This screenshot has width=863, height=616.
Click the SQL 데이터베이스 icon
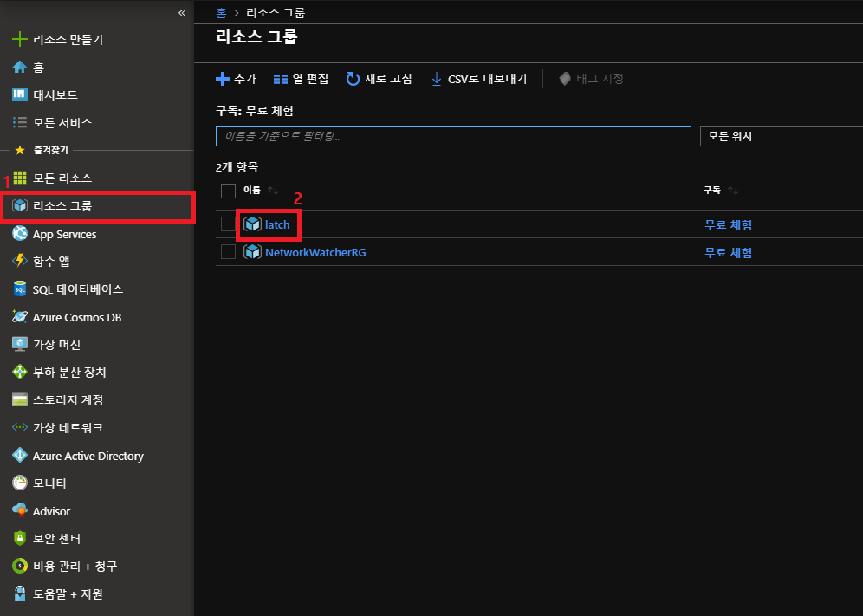coord(19,289)
